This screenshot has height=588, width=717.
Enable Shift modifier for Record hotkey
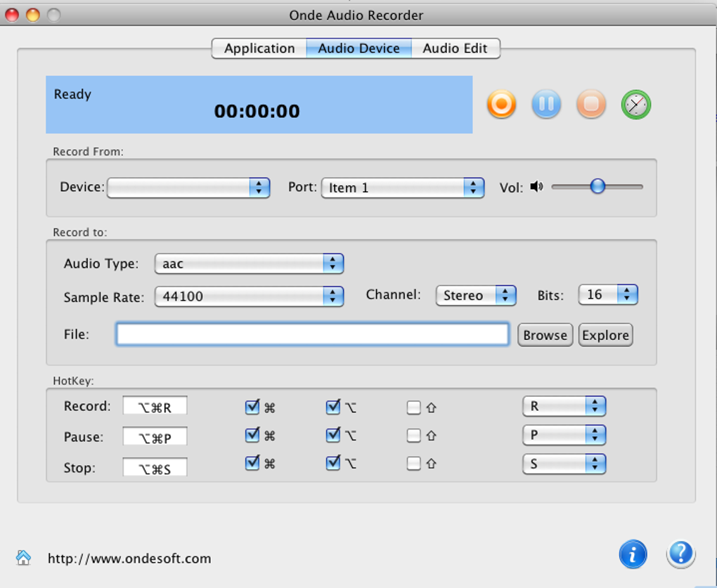414,407
